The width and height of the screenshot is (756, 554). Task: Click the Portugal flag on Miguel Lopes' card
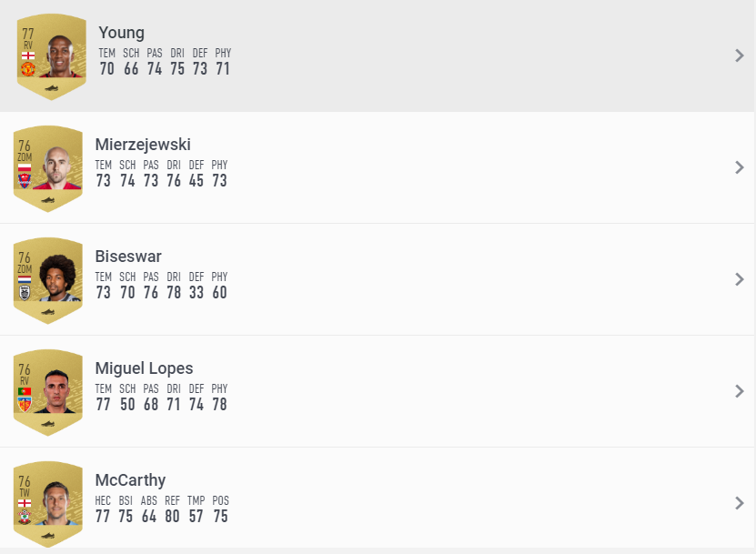pyautogui.click(x=25, y=392)
